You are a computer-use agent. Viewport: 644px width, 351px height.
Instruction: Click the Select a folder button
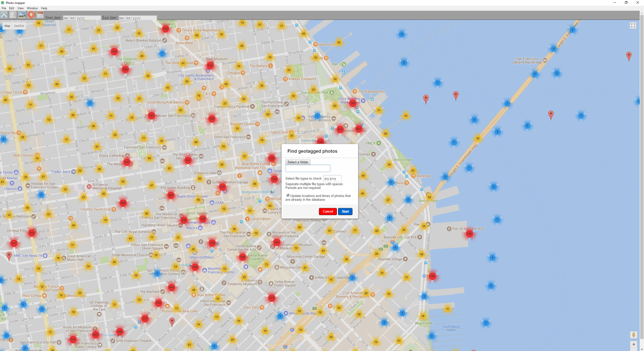coord(298,162)
